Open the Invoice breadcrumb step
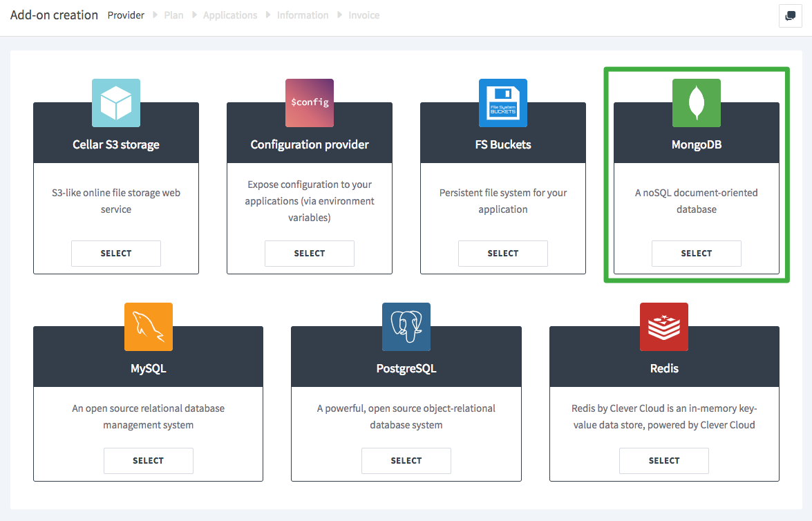Image resolution: width=812 pixels, height=521 pixels. [363, 15]
